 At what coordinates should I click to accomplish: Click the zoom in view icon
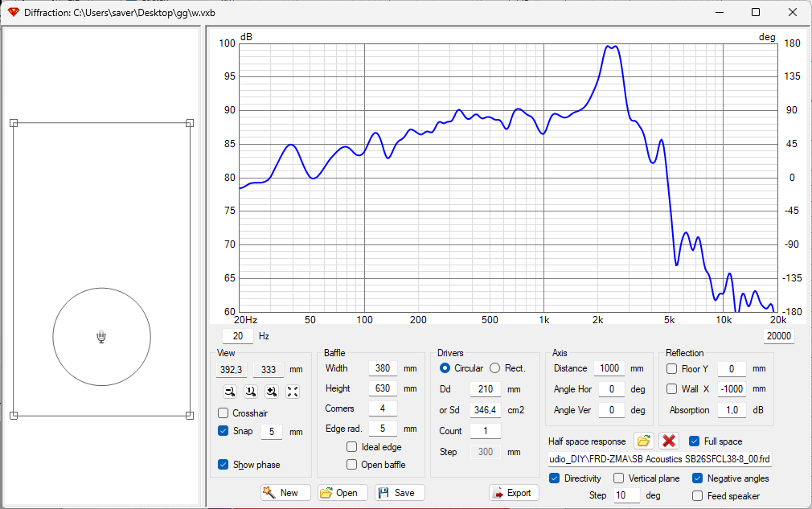pos(272,392)
